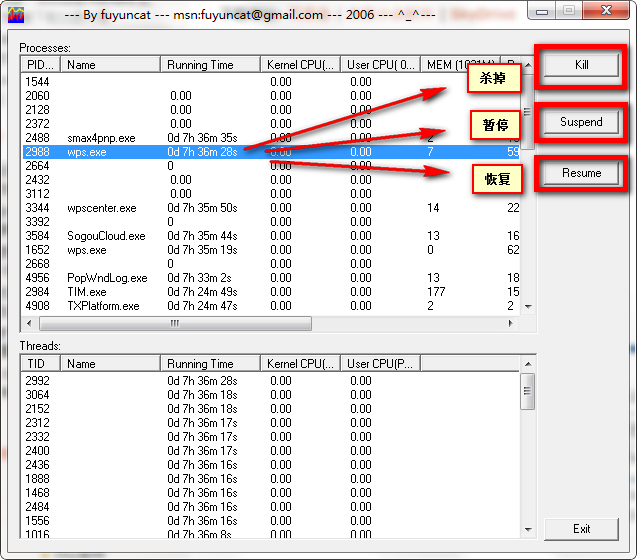637x560 pixels.
Task: Select the TXPlatform.exe process row
Action: (x=271, y=306)
